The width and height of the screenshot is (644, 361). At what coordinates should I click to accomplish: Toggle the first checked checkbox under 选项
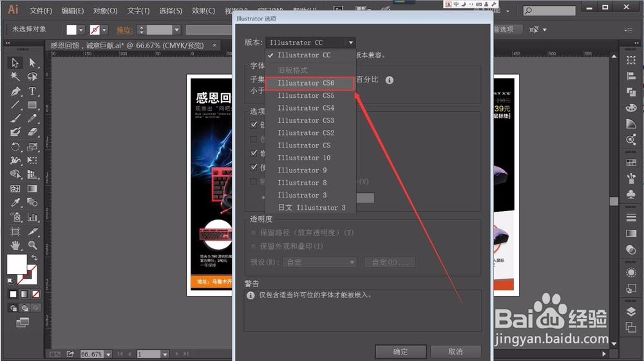254,124
